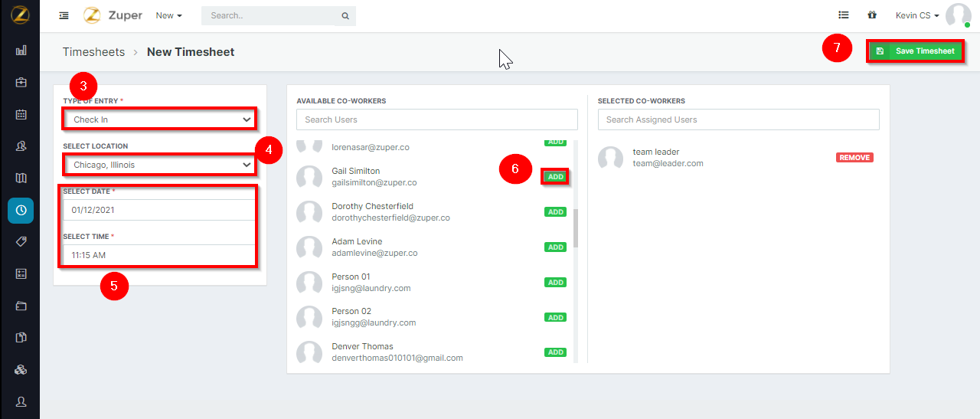Expand the Select Location dropdown
This screenshot has height=419, width=980.
click(159, 165)
